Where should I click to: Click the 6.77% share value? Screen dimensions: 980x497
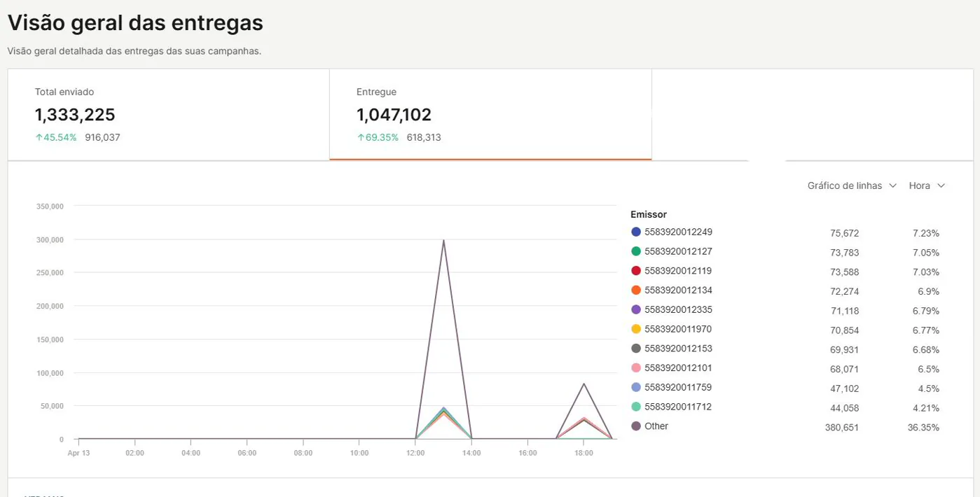coord(926,330)
